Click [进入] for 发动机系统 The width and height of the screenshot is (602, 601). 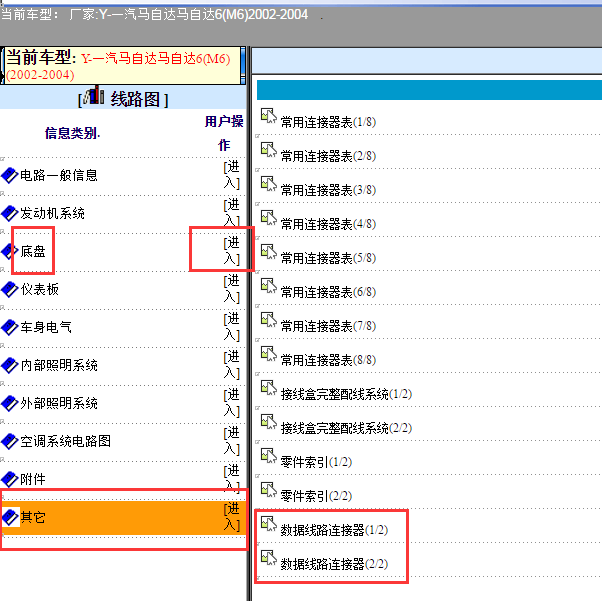[x=232, y=213]
